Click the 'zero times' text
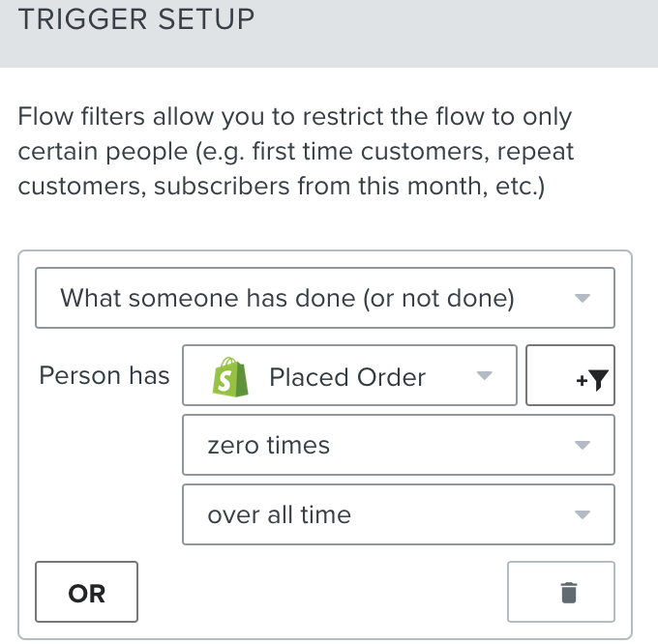The height and width of the screenshot is (644, 658). point(268,446)
